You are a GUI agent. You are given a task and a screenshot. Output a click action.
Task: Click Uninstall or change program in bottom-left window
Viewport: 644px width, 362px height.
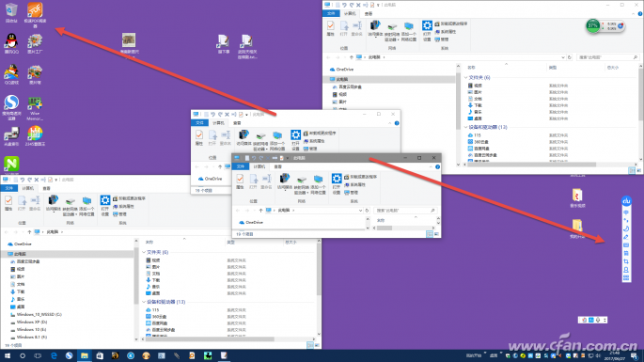[x=129, y=198]
